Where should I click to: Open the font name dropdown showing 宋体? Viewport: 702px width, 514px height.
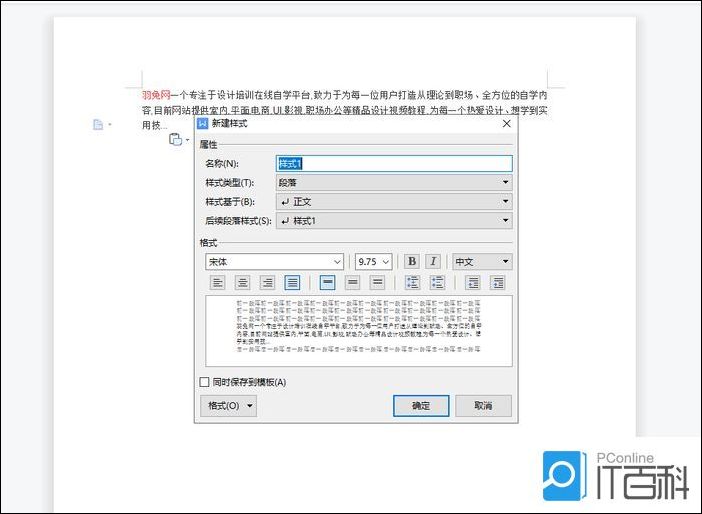(x=274, y=262)
